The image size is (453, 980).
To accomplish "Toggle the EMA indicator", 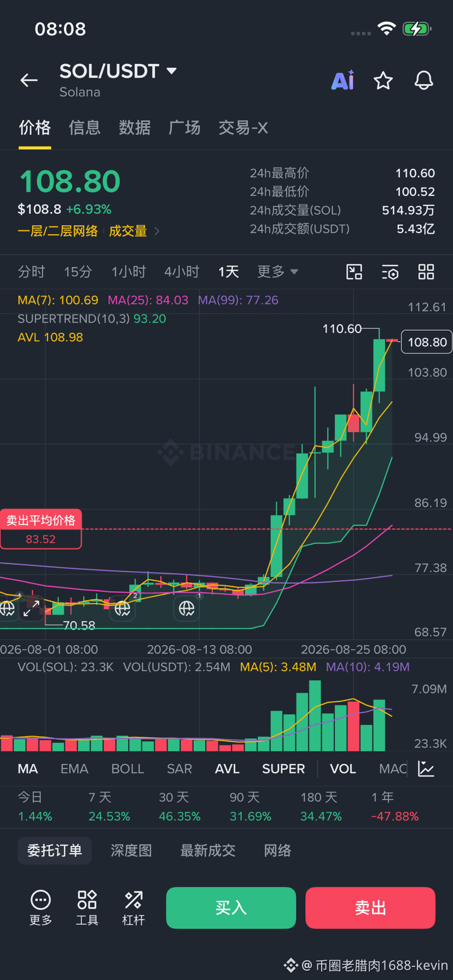I will 74,768.
